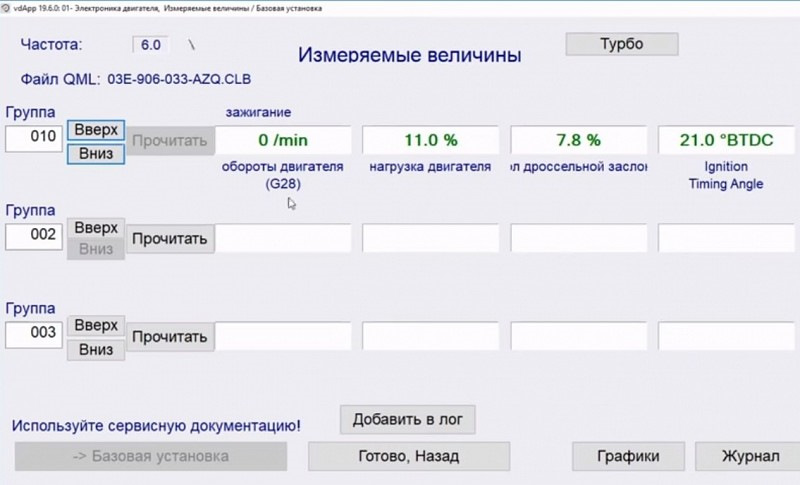Open the Графики view
This screenshot has height=485, width=800.
click(x=628, y=456)
